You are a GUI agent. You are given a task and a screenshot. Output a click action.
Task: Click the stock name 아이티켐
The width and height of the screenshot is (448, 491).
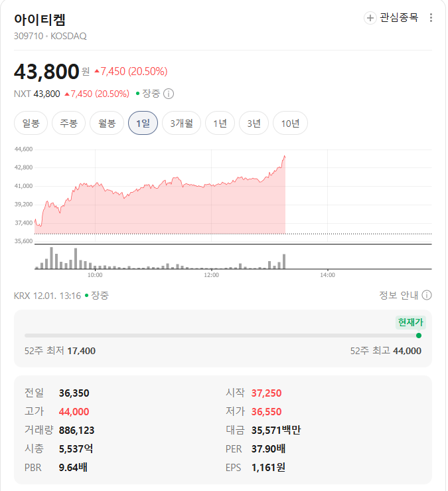[x=40, y=19]
